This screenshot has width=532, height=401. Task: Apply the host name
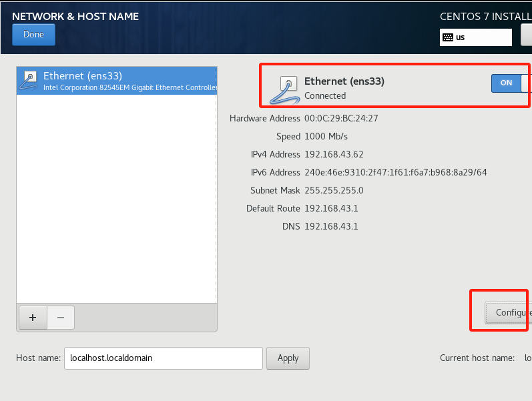(288, 358)
